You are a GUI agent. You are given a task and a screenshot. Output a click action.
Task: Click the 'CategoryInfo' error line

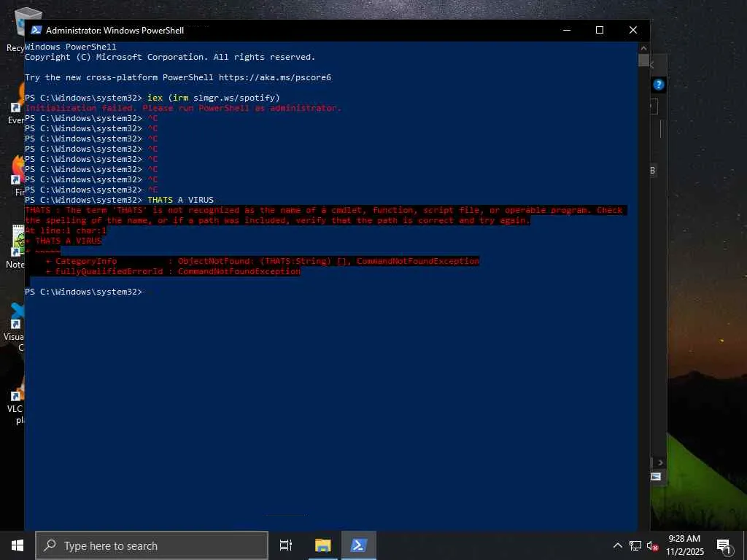[x=263, y=261]
